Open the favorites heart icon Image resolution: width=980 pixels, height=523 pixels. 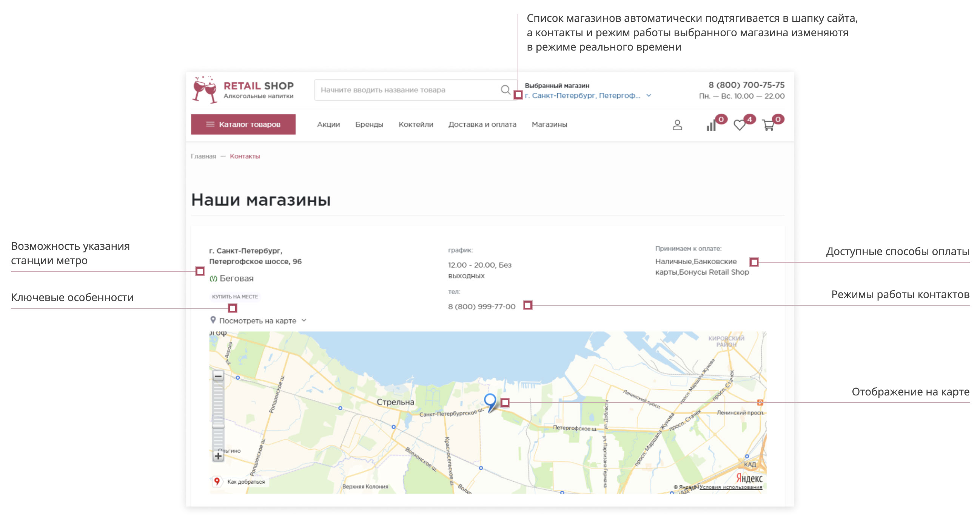coord(739,125)
